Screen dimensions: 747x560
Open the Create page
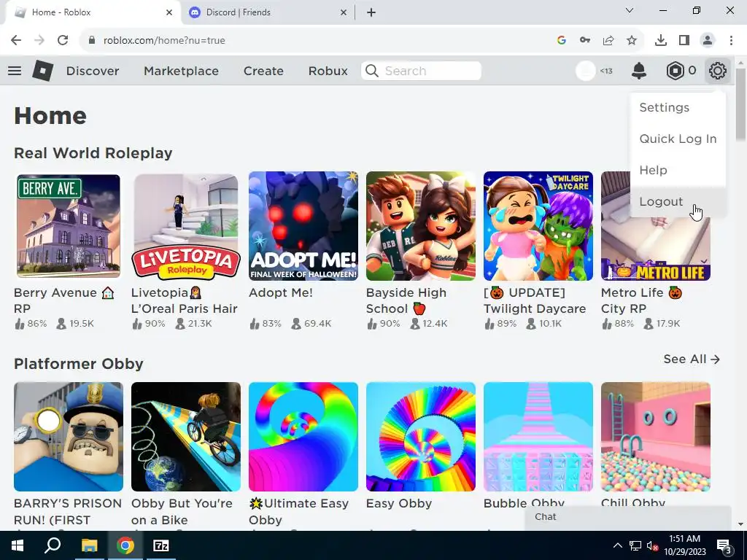tap(263, 71)
